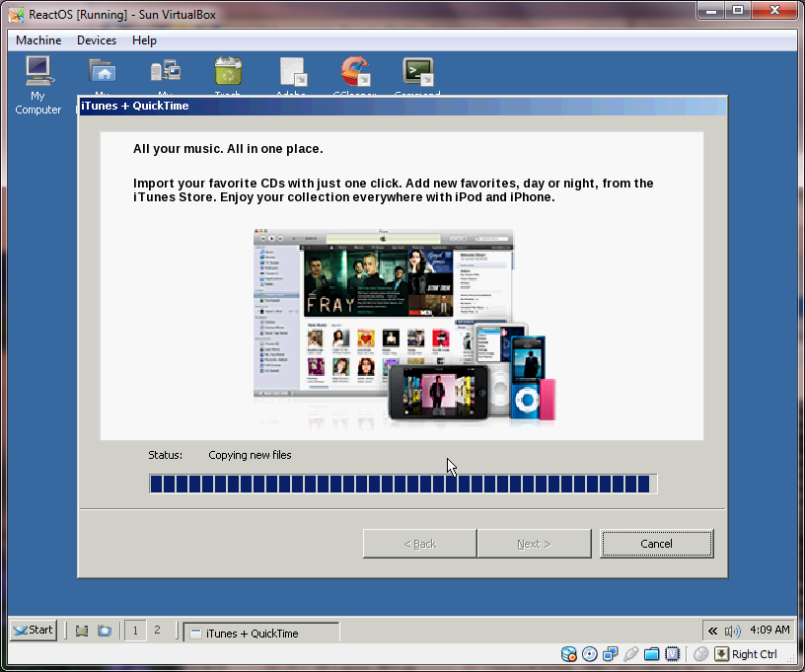Switch to virtual desktop 2
The width and height of the screenshot is (805, 672).
click(157, 631)
